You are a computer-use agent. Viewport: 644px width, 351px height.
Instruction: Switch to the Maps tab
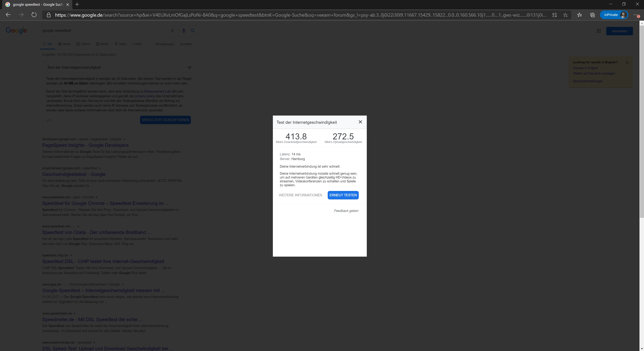pyautogui.click(x=121, y=44)
